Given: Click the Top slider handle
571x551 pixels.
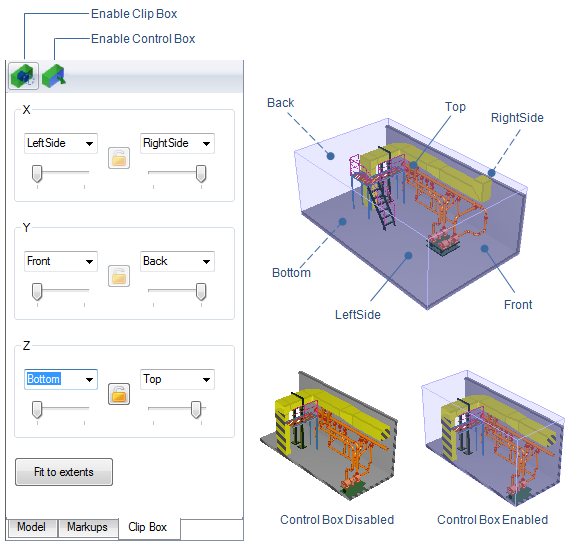Looking at the screenshot, I should 196,410.
